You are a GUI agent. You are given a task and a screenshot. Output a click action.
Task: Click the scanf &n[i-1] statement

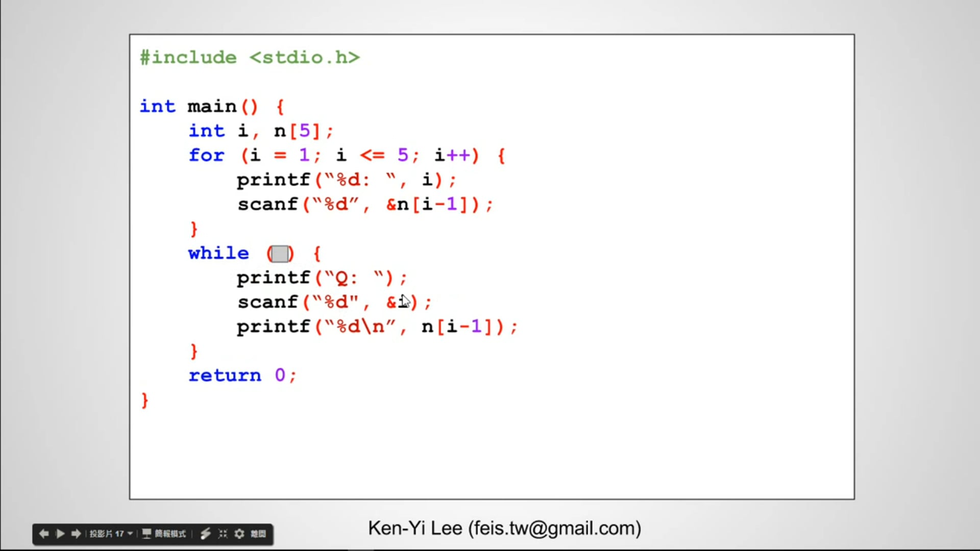pyautogui.click(x=365, y=205)
